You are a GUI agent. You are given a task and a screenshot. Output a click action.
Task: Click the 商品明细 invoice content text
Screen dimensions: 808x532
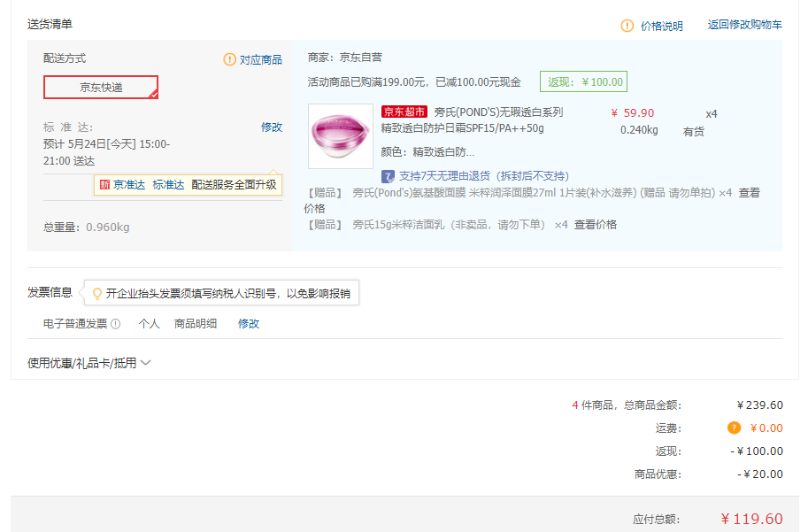[x=196, y=324]
